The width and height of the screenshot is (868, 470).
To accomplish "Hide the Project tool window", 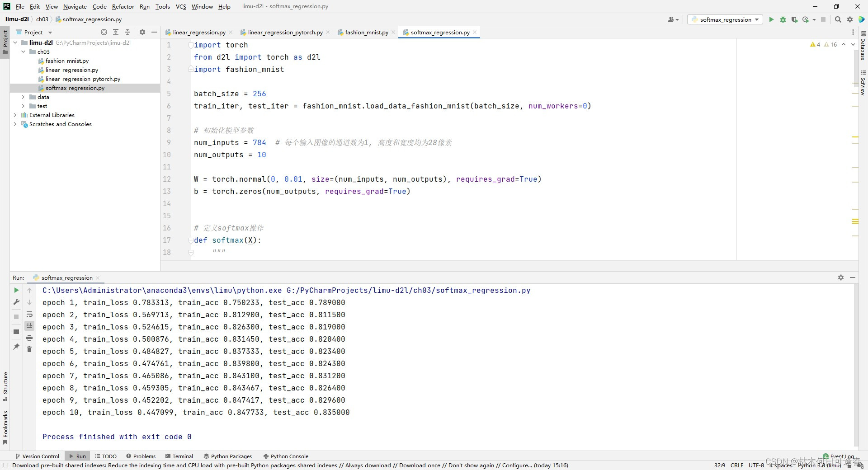I will (154, 32).
